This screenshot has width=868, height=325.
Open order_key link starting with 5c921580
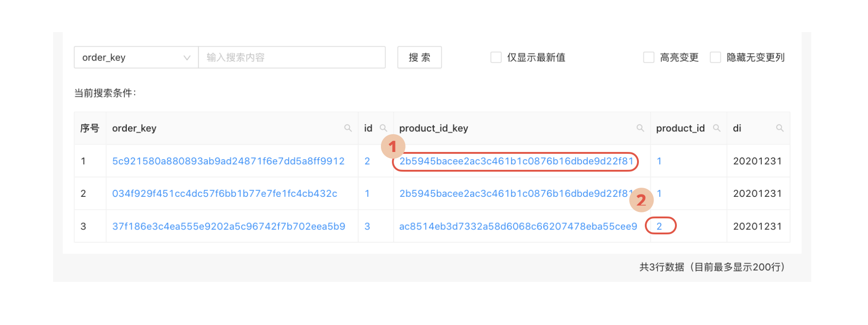(228, 161)
